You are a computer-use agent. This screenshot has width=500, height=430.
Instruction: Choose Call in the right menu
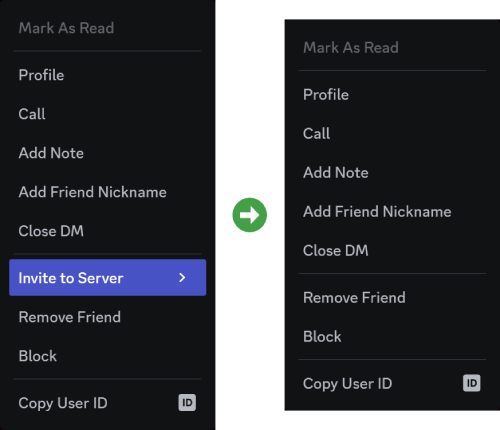392,134
